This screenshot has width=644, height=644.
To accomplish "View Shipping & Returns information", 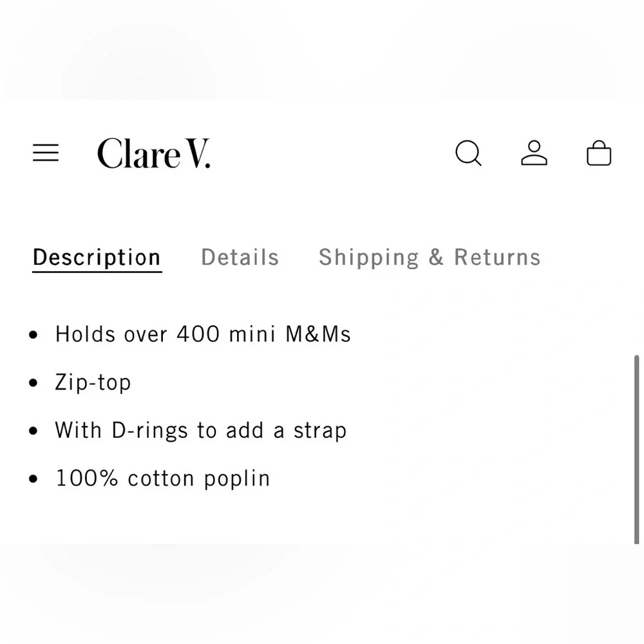I will pyautogui.click(x=429, y=257).
